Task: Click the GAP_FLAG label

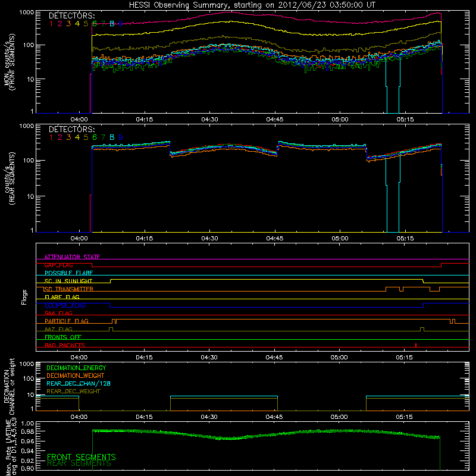Action: coord(58,265)
